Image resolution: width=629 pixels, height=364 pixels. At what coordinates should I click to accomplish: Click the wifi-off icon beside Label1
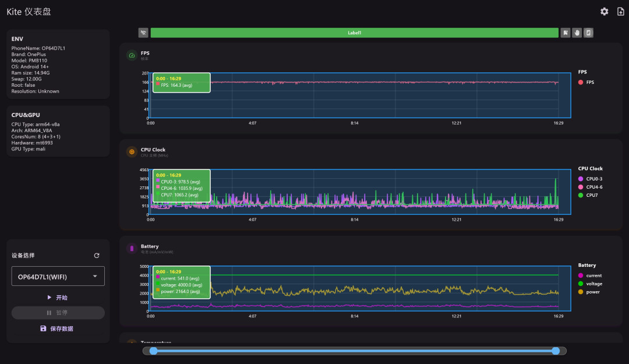pyautogui.click(x=143, y=33)
